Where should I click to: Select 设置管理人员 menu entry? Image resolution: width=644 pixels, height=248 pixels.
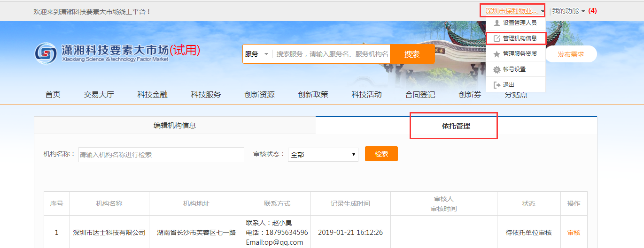point(516,23)
